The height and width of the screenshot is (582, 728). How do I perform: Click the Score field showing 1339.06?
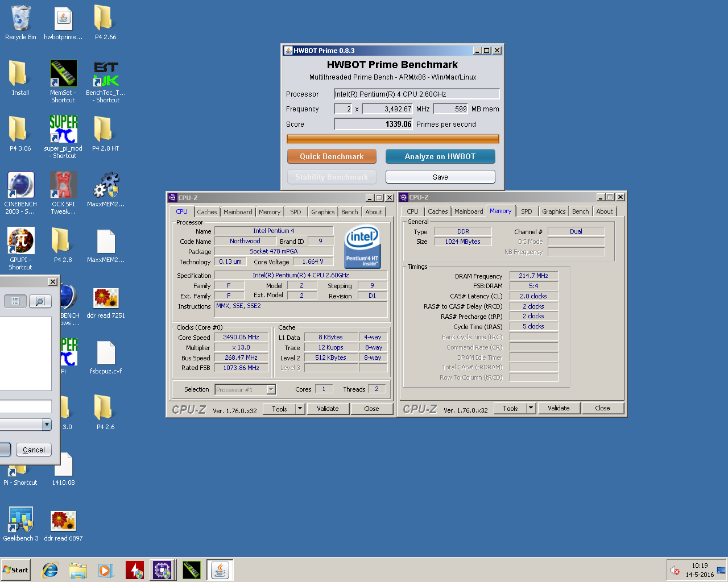[x=373, y=124]
